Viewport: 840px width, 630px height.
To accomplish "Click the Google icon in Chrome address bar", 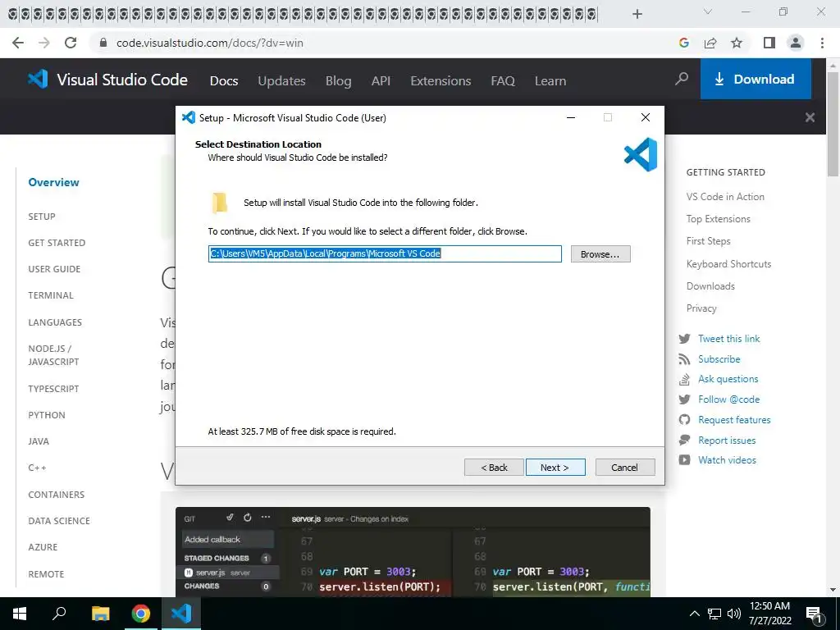I will tap(683, 43).
